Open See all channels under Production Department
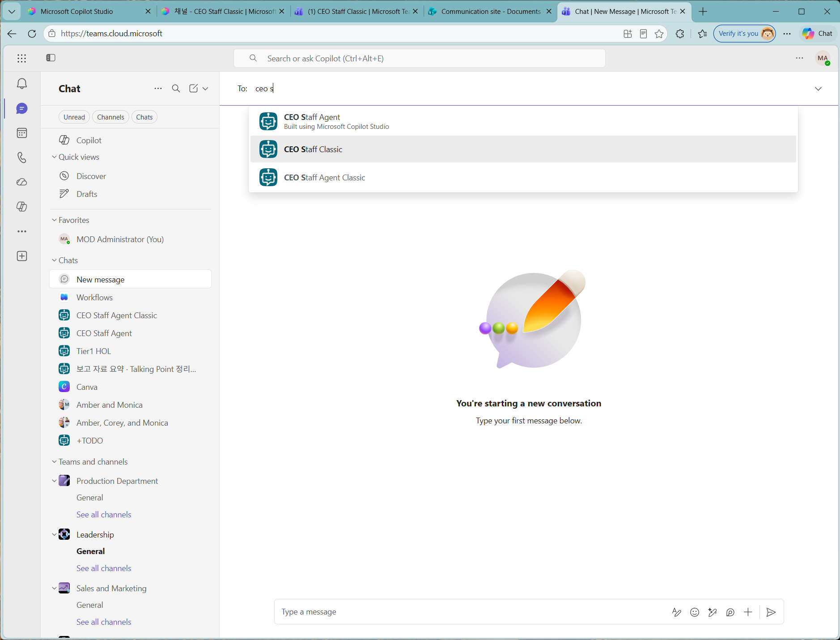Screen dimensions: 840x640 click(104, 515)
